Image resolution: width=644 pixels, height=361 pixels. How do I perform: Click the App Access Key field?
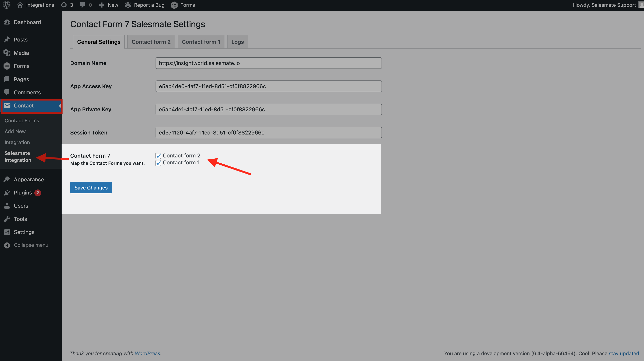coord(268,86)
